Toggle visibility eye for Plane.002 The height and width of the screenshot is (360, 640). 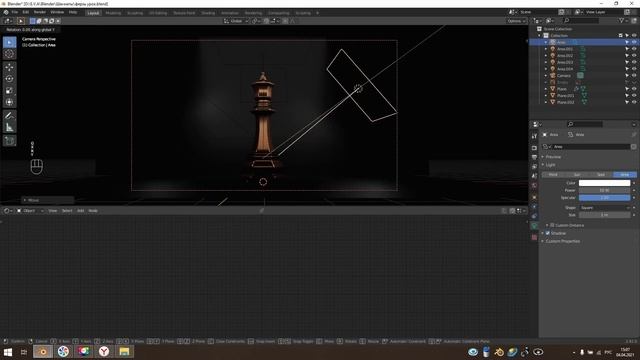[x=634, y=102]
